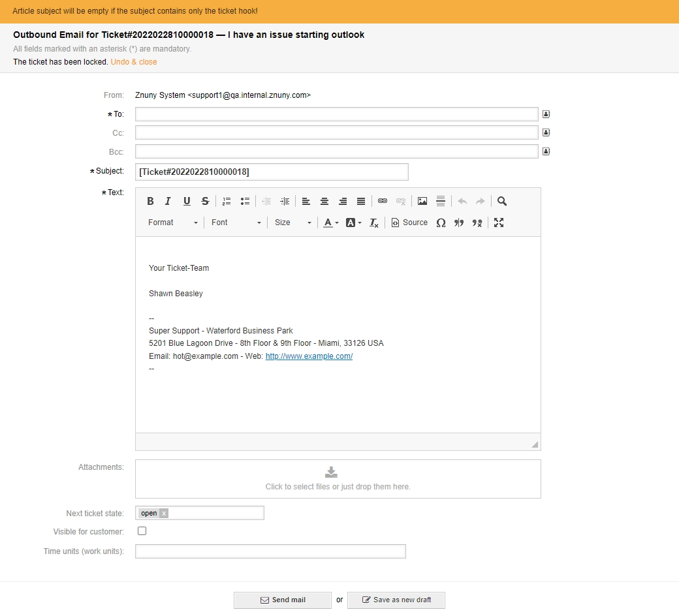679x616 pixels.
Task: Insert a special character
Action: (441, 223)
